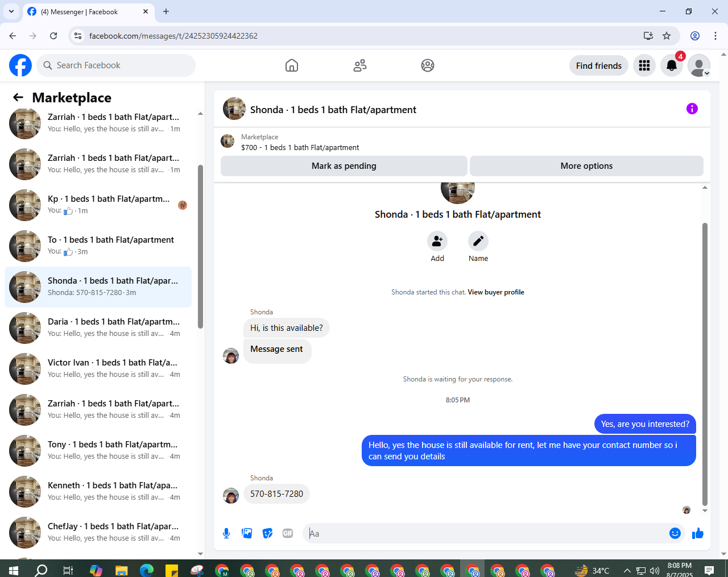Click the 'Hi, is this available?' message
Screen dimensions: 728x577
[x=287, y=328]
